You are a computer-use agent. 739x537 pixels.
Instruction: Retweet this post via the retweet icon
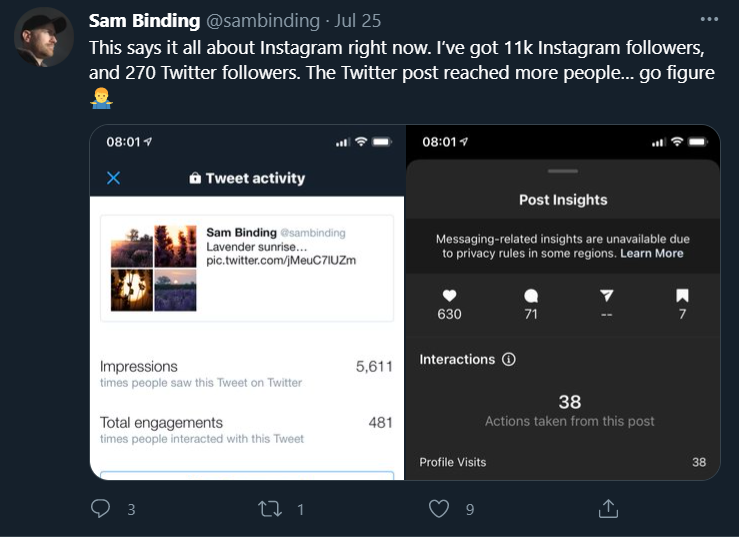pos(270,509)
